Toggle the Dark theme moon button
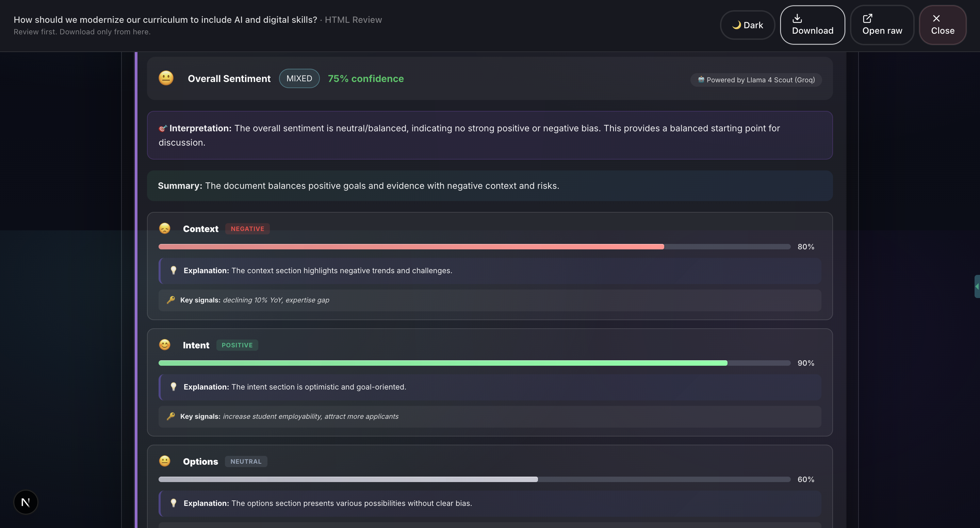 747,25
